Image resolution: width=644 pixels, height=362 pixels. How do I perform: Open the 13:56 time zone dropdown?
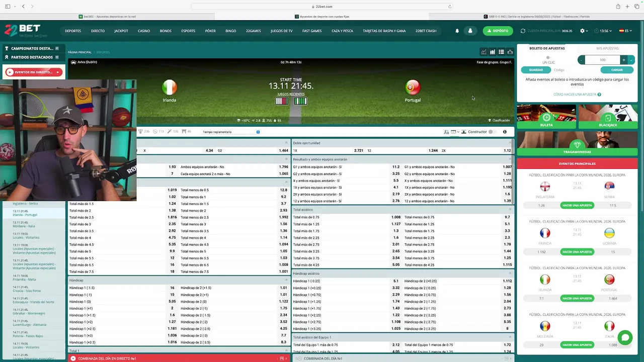[x=603, y=31]
